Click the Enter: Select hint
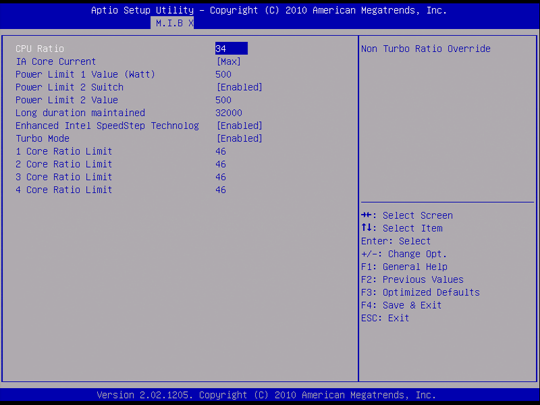The width and height of the screenshot is (540, 405). [396, 241]
